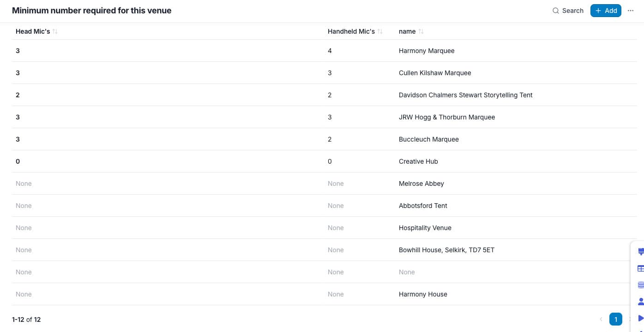Click the database icon in side panel

[x=641, y=285]
